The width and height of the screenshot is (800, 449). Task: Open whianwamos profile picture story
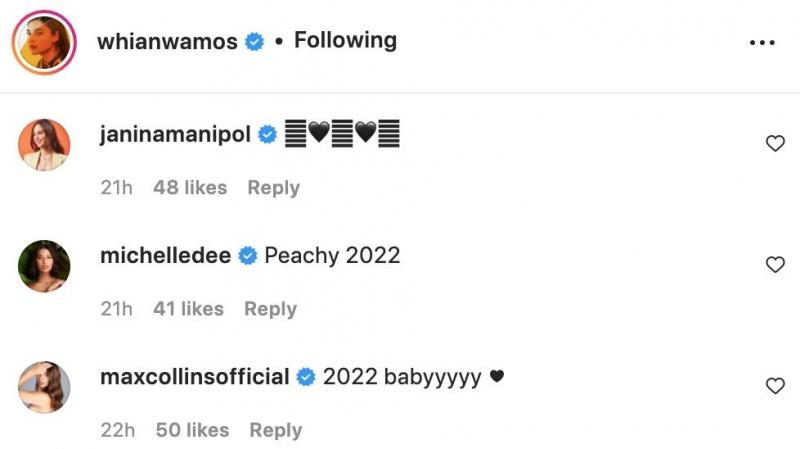pyautogui.click(x=44, y=43)
